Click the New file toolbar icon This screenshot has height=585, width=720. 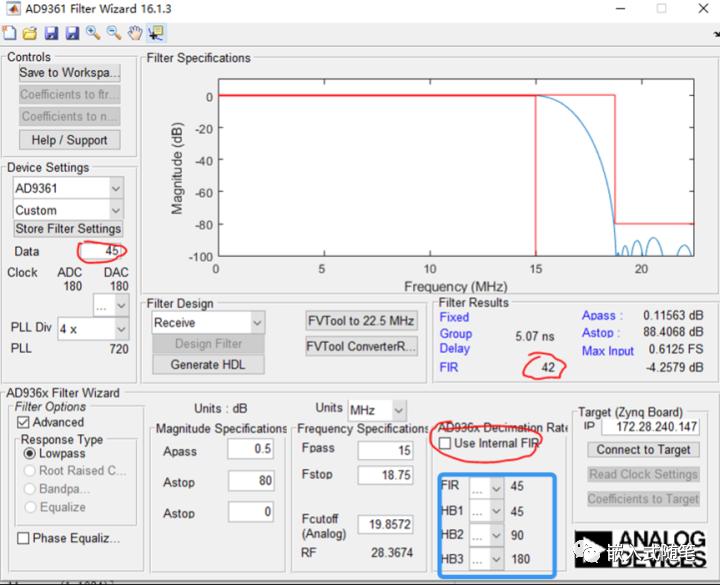[x=9, y=33]
